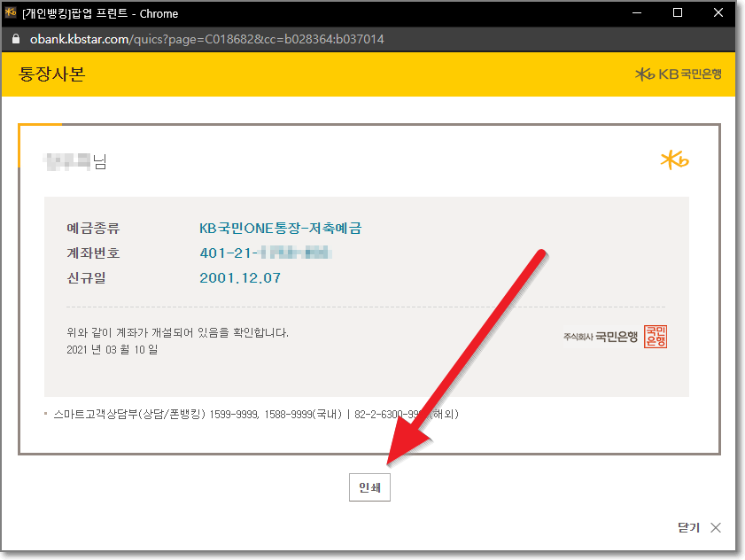The height and width of the screenshot is (560, 745).
Task: Click the 주식회사 국민은행 text
Action: (x=601, y=337)
